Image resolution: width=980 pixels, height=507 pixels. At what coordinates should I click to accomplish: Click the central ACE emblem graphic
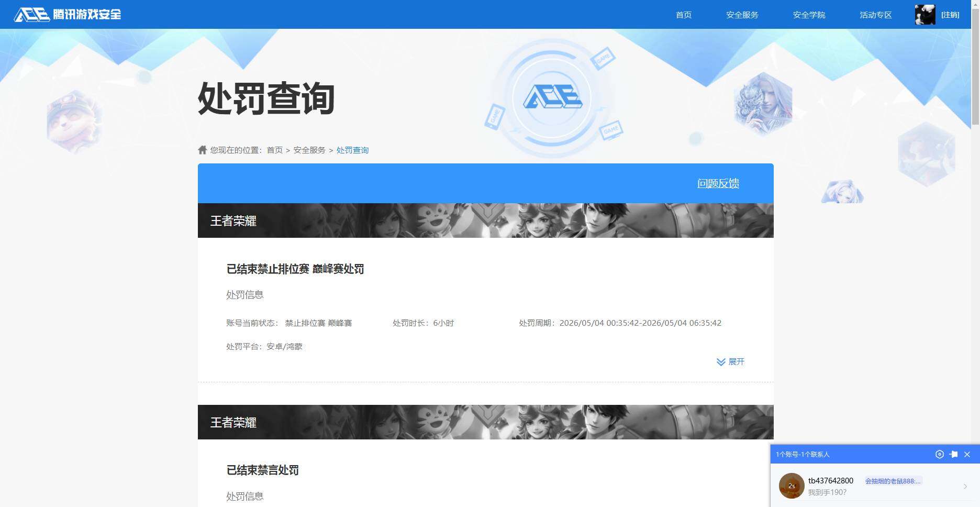pyautogui.click(x=552, y=97)
